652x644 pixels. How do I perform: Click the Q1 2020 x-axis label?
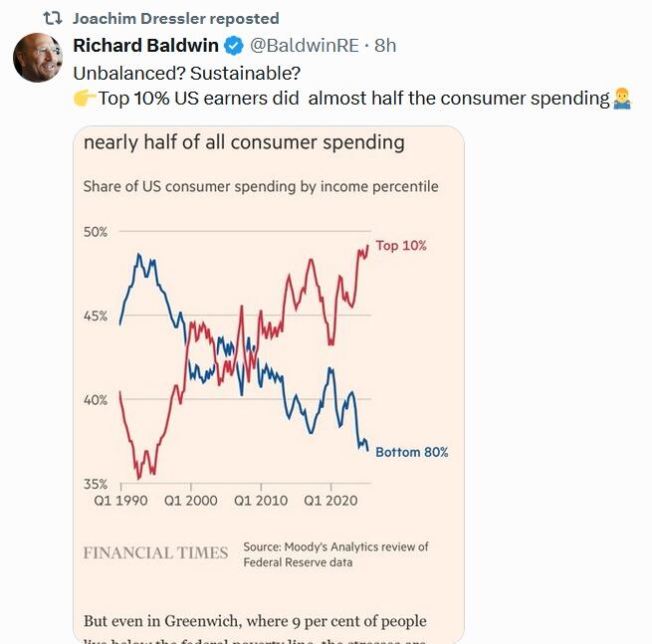tap(330, 501)
